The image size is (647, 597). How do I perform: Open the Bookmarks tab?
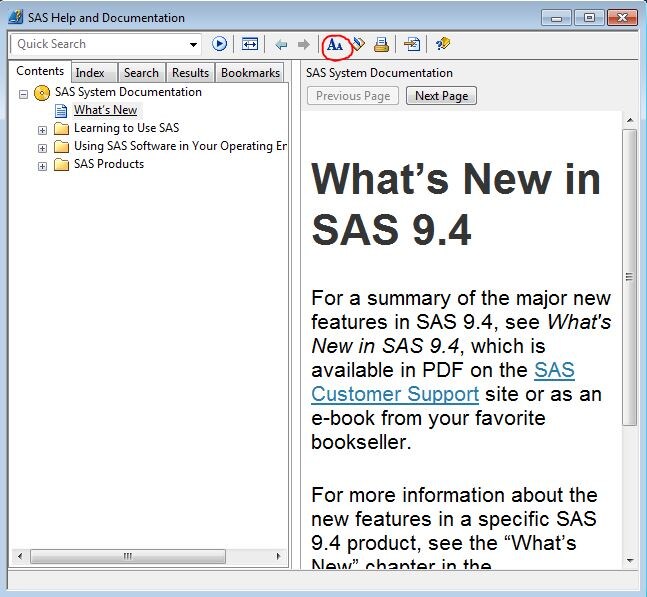(x=250, y=73)
